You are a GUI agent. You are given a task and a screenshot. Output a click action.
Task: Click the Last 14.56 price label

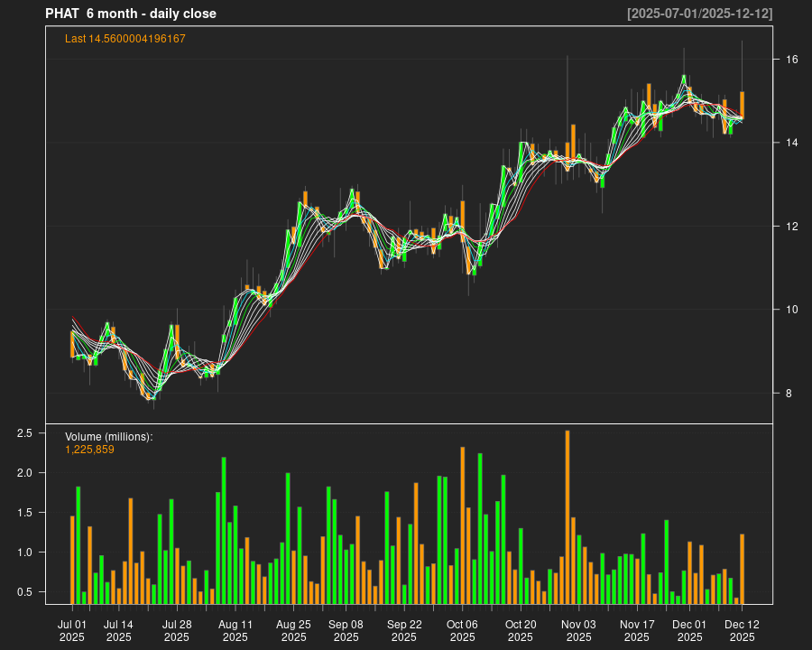coord(125,39)
